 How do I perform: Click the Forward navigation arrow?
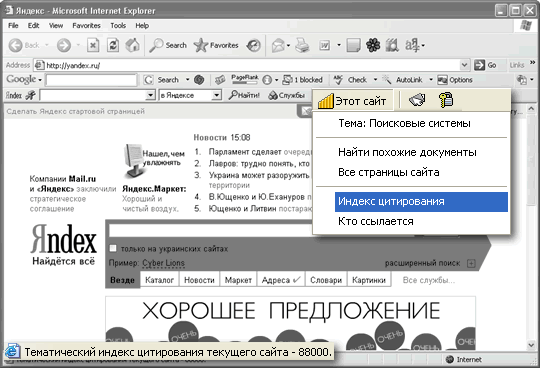(64, 45)
